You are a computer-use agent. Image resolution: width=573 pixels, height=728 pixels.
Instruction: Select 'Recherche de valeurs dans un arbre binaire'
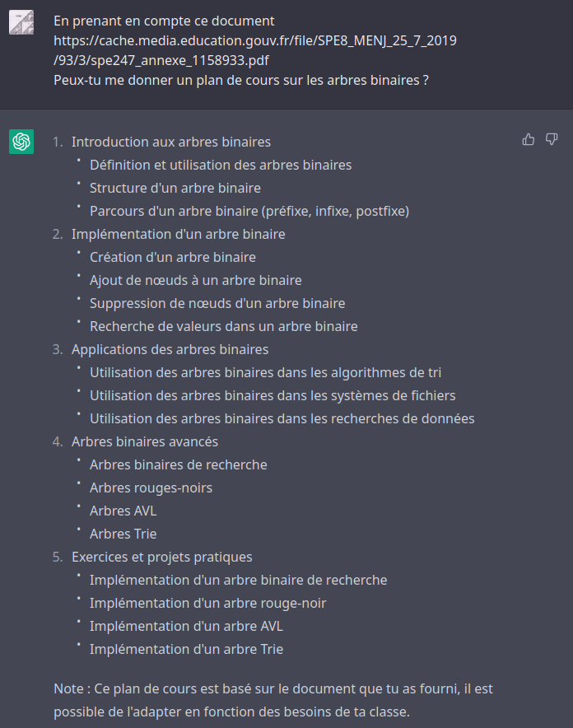click(x=224, y=326)
